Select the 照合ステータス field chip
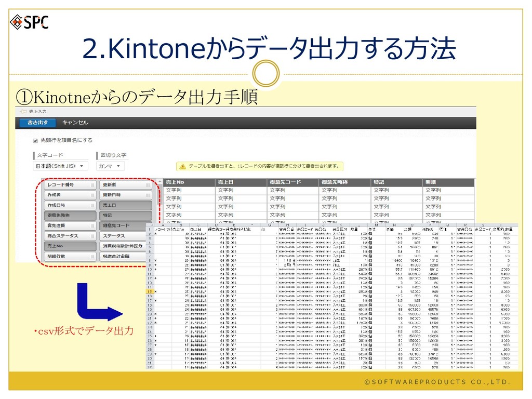The width and height of the screenshot is (532, 399). [x=70, y=236]
